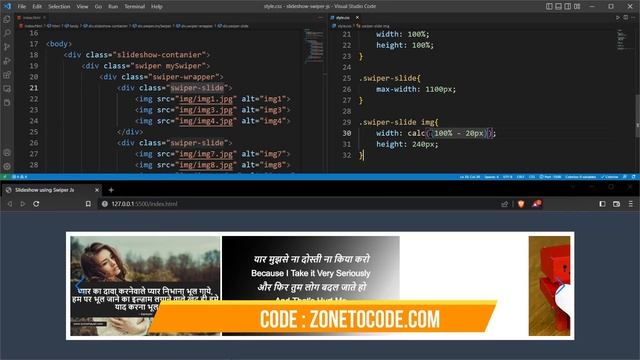Open the Go menu
640x360 pixels.
98,7
